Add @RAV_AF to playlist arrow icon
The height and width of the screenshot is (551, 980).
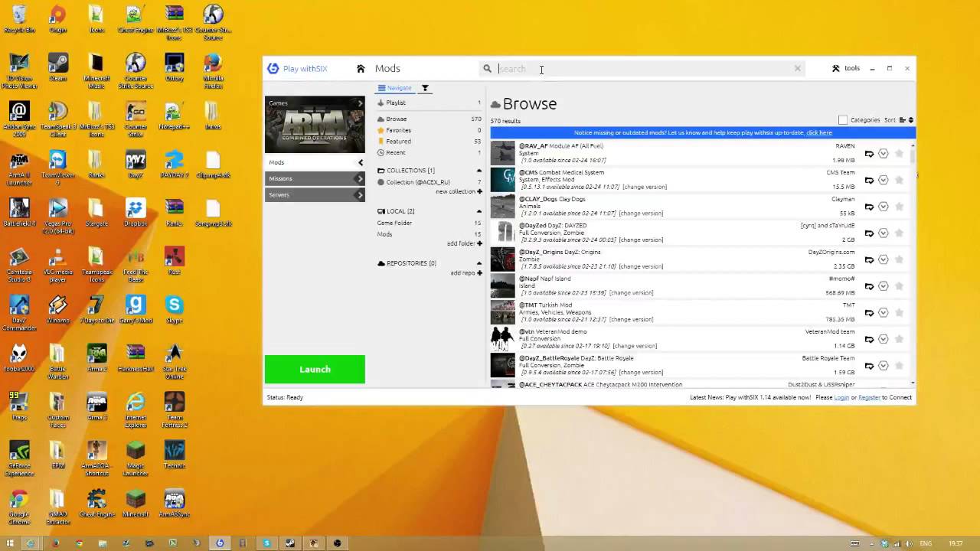(x=869, y=154)
